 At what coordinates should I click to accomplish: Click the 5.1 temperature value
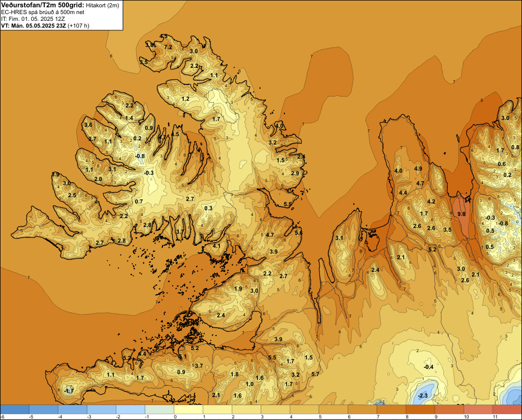tap(183, 357)
